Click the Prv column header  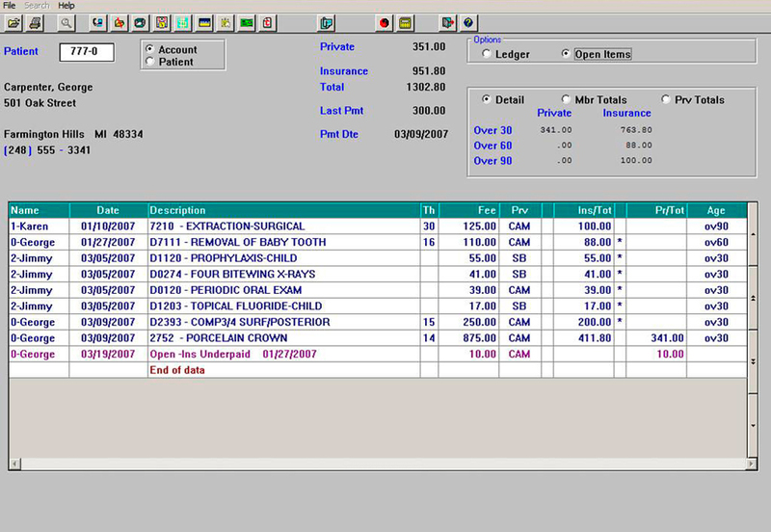coord(519,210)
